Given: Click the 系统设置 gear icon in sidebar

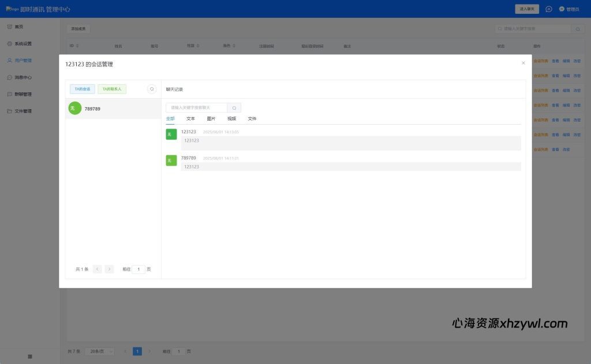Looking at the screenshot, I should (10, 44).
